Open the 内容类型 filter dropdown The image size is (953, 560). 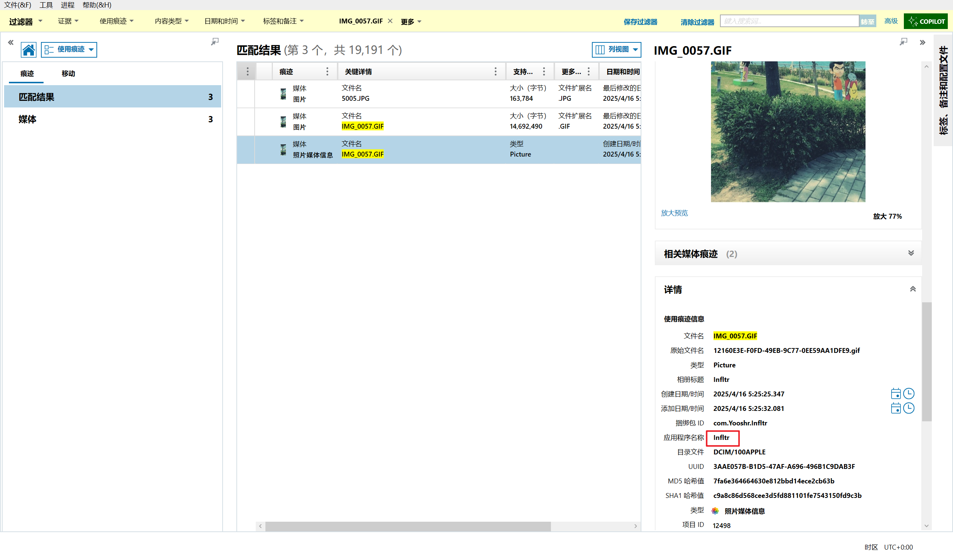click(x=171, y=21)
